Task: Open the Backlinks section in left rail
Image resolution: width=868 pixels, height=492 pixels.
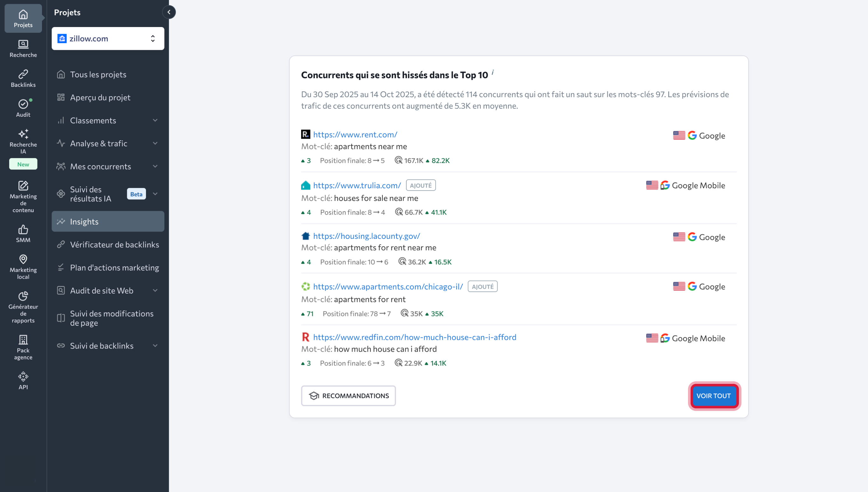Action: pyautogui.click(x=23, y=78)
